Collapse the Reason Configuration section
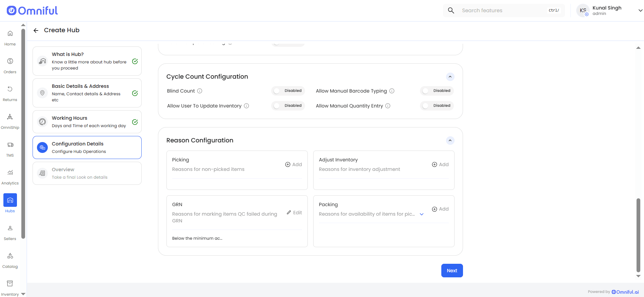The width and height of the screenshot is (644, 297). (x=450, y=141)
